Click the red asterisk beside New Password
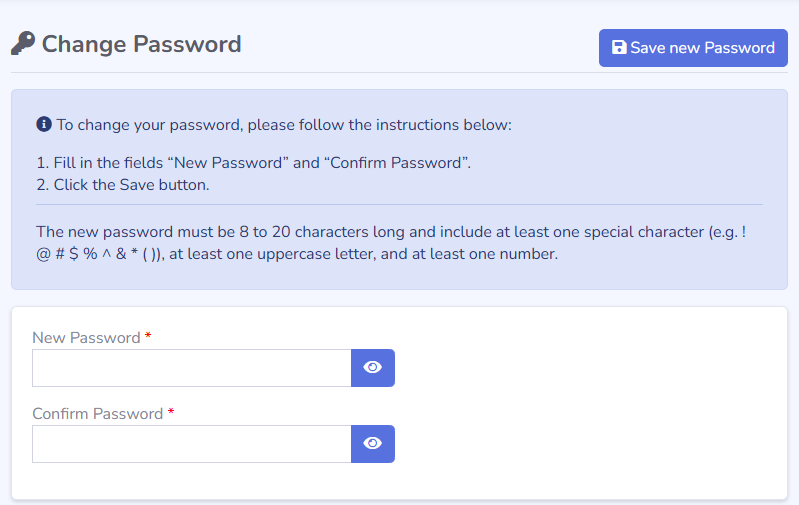 [x=148, y=337]
